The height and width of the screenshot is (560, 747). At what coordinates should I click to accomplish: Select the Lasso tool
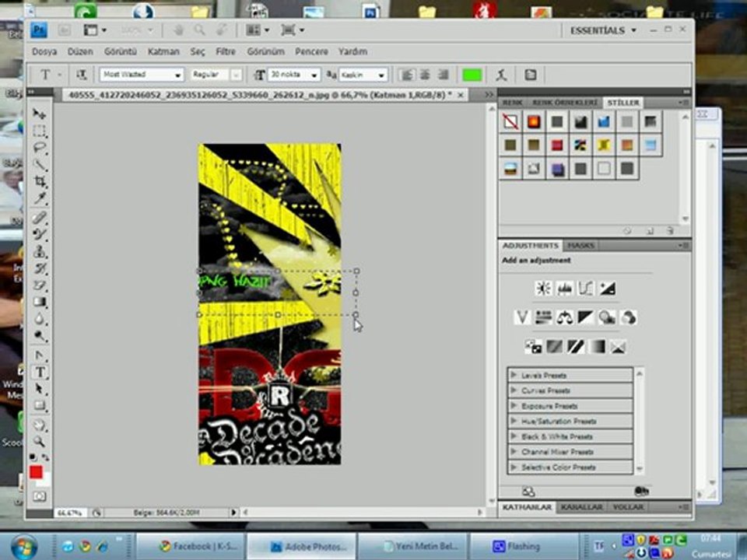coord(39,148)
